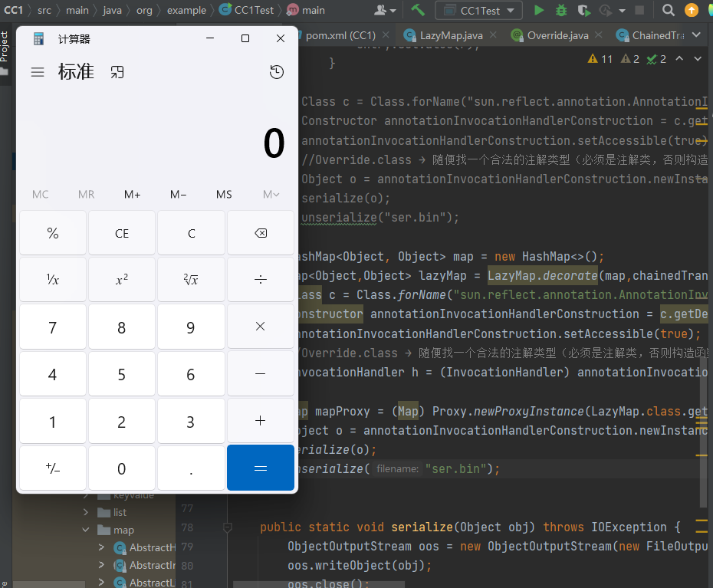Go to next highlighted problem arrow

[x=698, y=59]
